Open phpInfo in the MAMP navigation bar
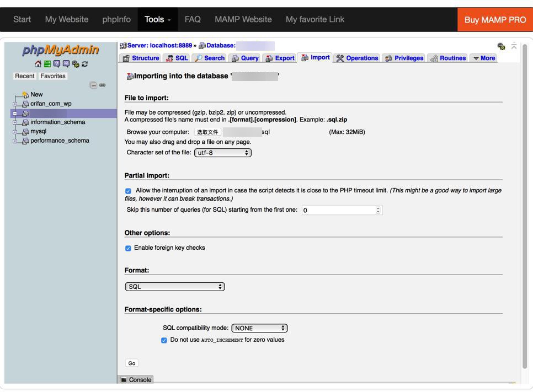The height and width of the screenshot is (392, 533). coord(116,19)
